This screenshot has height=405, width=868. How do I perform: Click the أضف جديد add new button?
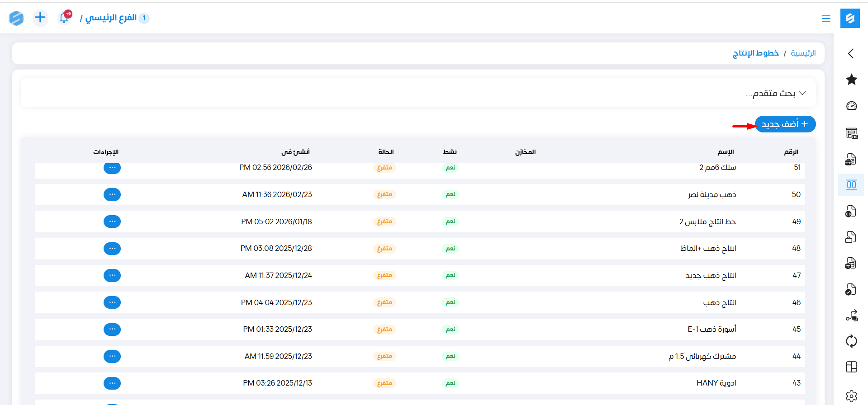(785, 124)
